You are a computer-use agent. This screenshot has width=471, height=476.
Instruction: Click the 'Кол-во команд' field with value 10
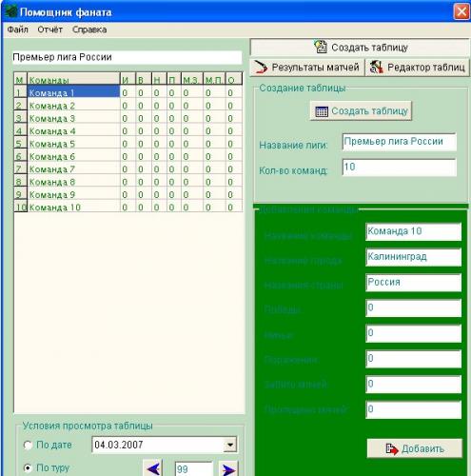point(400,168)
